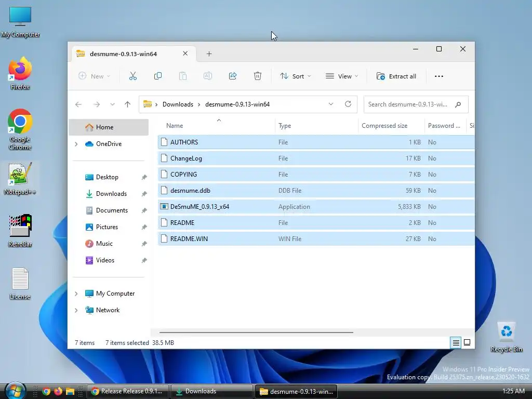Click the search magnifier icon
Screen dimensions: 532x399
point(458,104)
